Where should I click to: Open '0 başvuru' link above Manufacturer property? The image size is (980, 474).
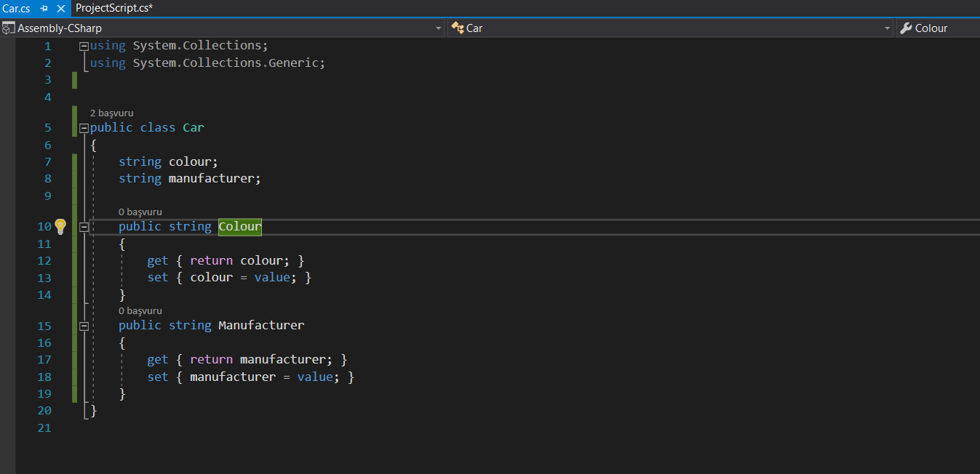[x=140, y=310]
